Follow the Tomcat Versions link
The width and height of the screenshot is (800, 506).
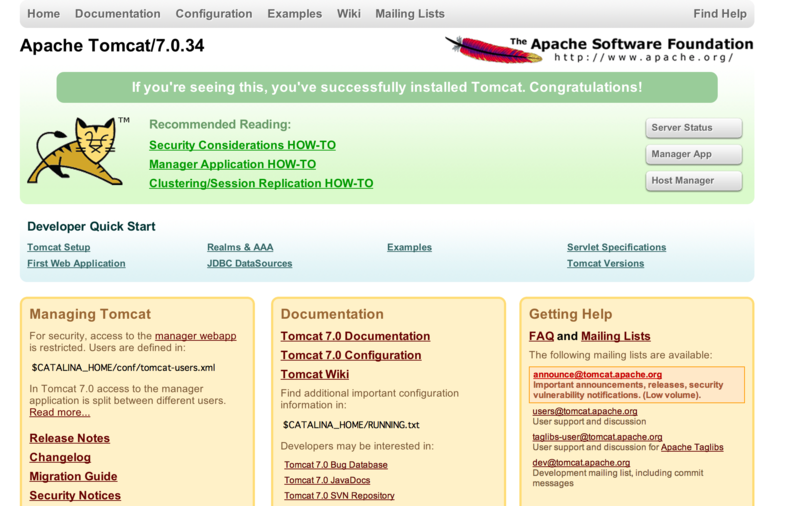606,264
